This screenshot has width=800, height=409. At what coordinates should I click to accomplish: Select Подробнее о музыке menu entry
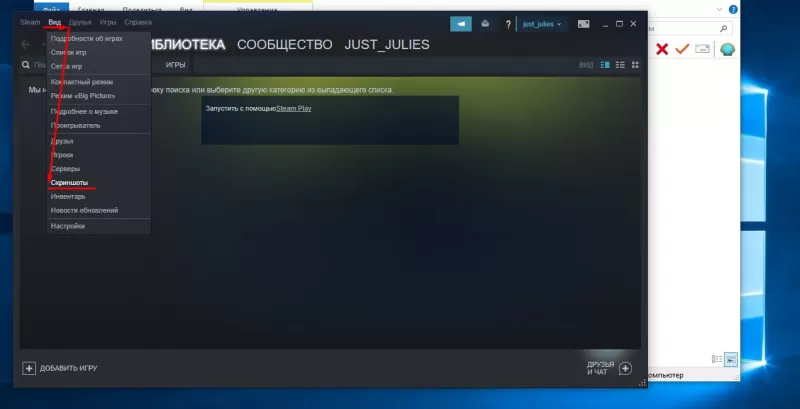98,111
